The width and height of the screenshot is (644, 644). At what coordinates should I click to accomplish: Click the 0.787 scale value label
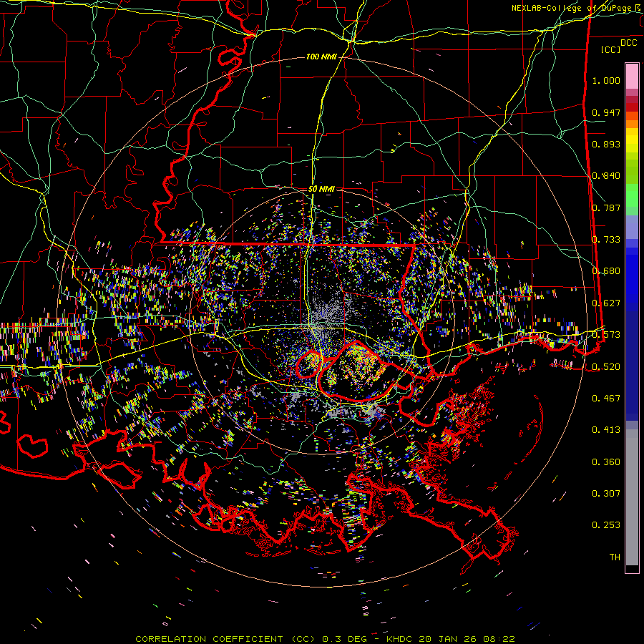pos(606,208)
